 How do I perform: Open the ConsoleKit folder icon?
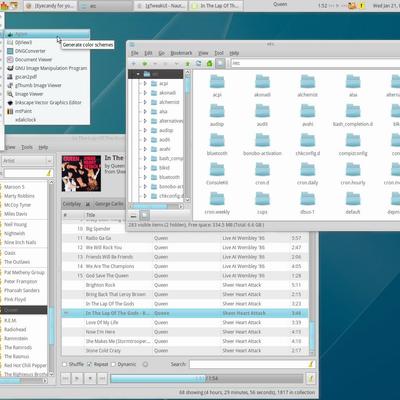coord(217,169)
